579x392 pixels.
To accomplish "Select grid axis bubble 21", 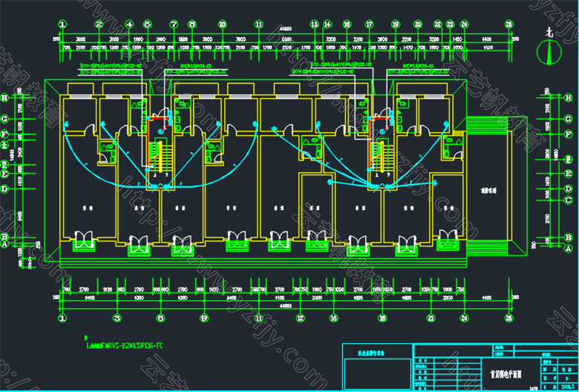I will (x=431, y=318).
